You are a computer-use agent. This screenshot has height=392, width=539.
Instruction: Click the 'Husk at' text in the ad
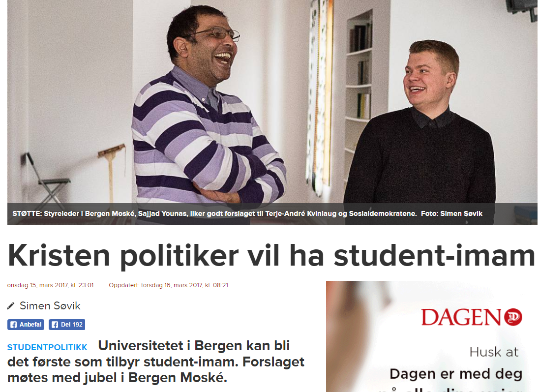pos(494,352)
